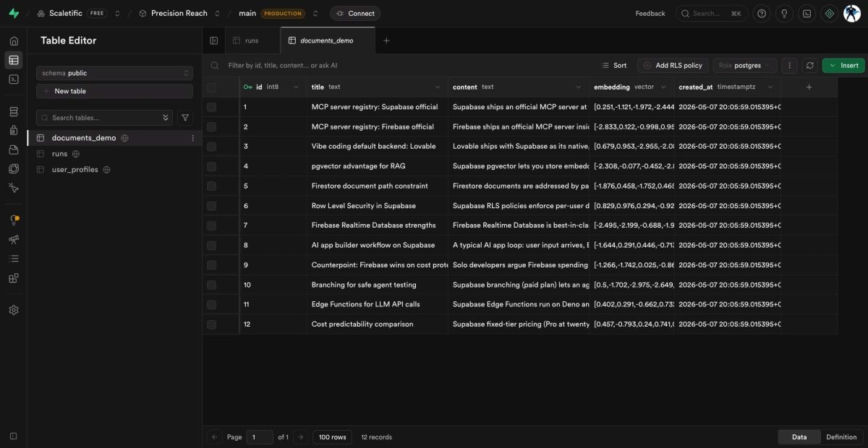Open Project Settings gear icon
This screenshot has width=868, height=448.
tap(14, 310)
